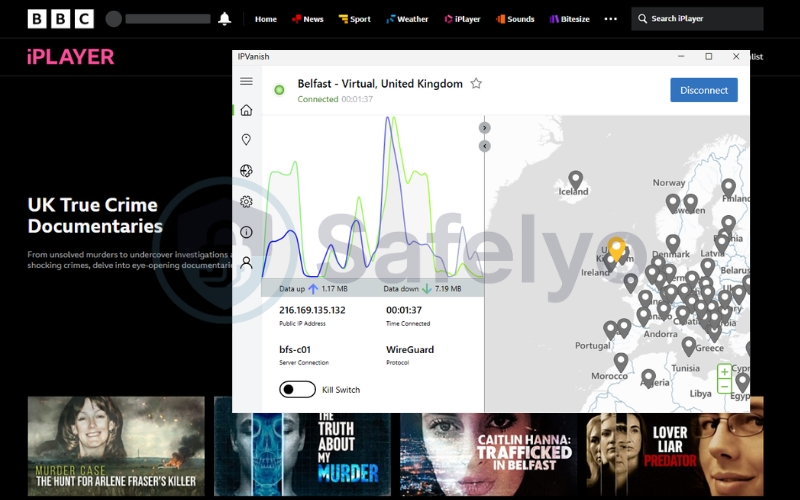
Task: Click the iPLAYER logo link
Action: point(70,57)
